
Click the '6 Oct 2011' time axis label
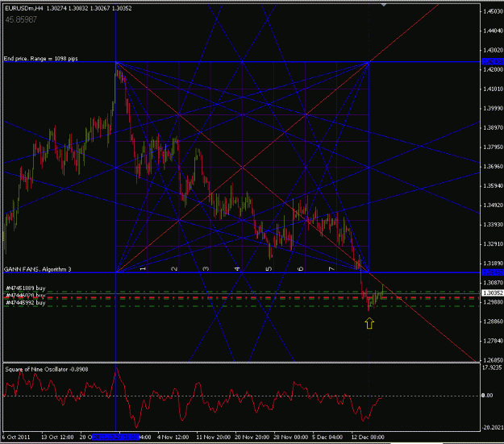click(16, 438)
